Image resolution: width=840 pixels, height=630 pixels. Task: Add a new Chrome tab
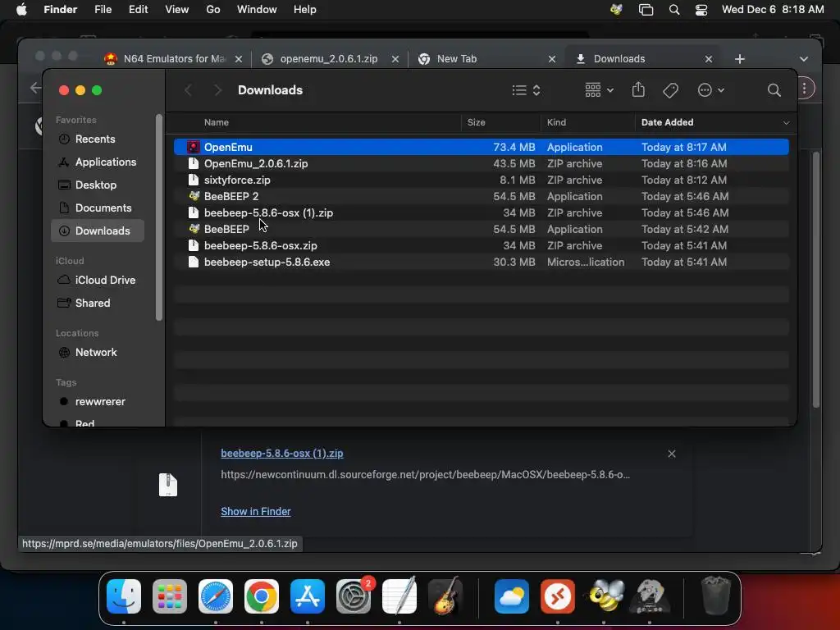(x=739, y=59)
